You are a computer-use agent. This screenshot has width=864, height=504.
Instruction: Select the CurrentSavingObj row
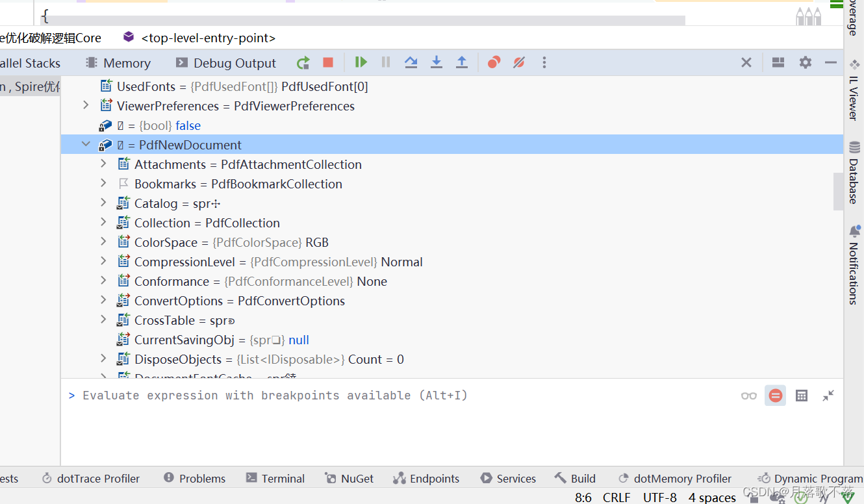(x=452, y=340)
